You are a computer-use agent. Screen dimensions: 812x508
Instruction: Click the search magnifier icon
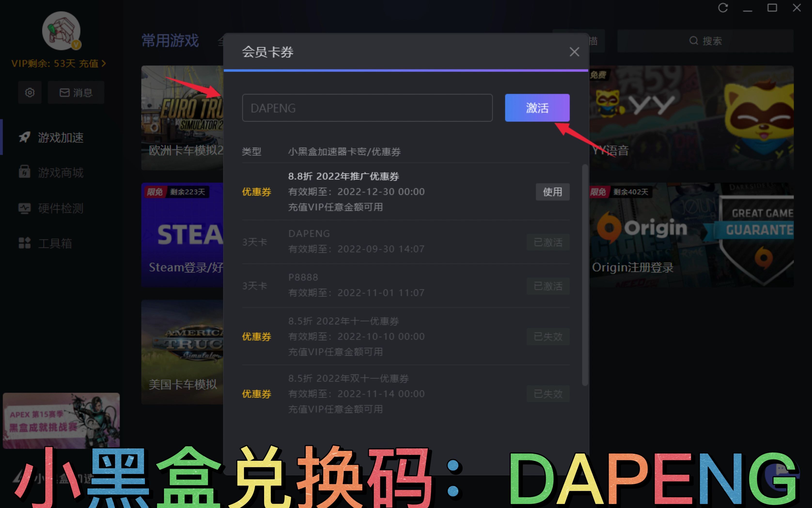694,41
